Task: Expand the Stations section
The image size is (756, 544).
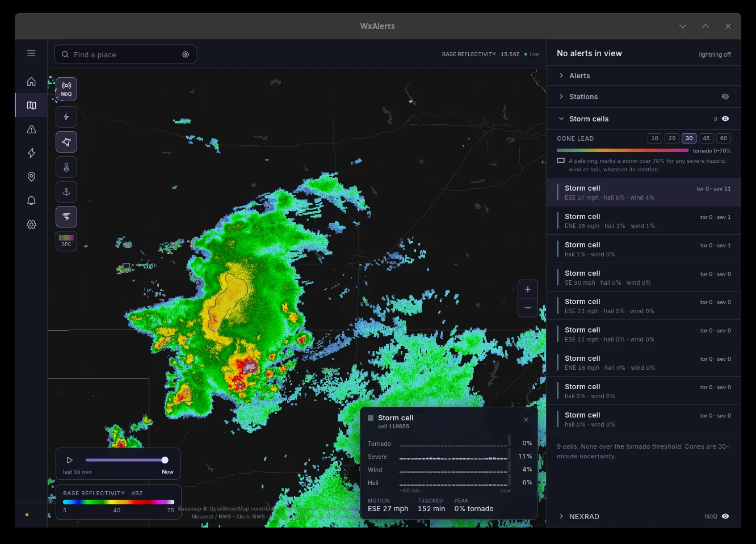Action: pyautogui.click(x=644, y=96)
